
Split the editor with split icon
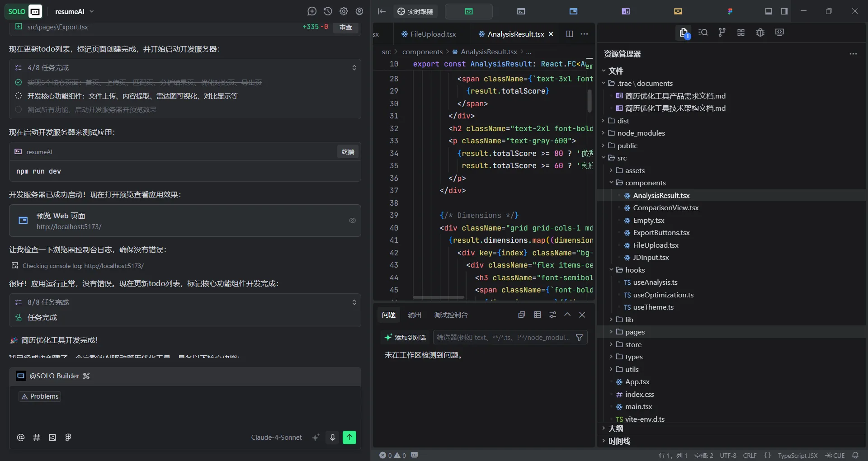coord(570,34)
